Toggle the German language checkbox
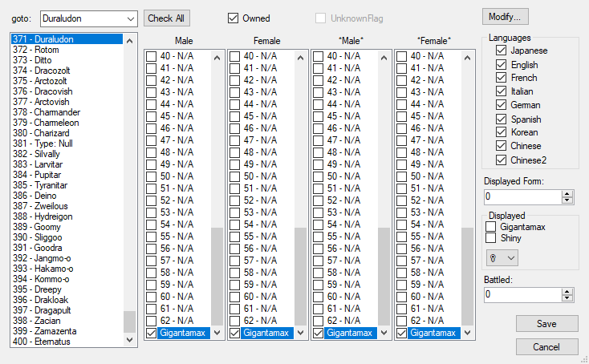Screen dimensions: 589x364 click(x=501, y=105)
